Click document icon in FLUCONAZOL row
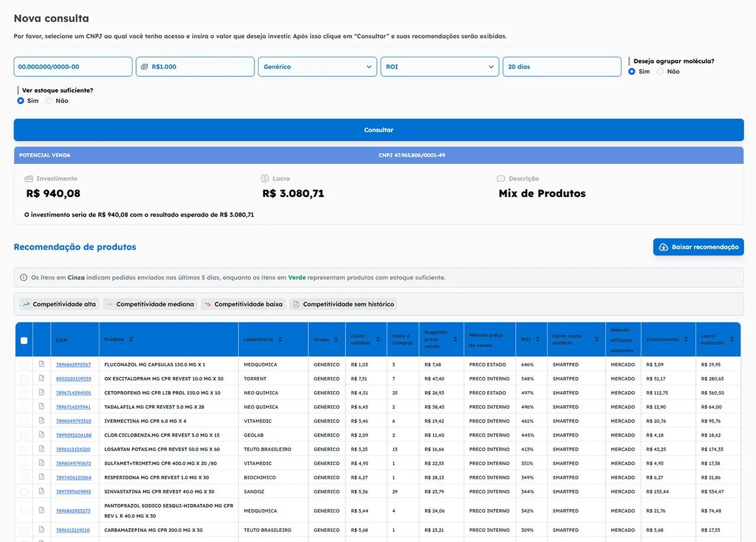The image size is (756, 542). point(41,364)
